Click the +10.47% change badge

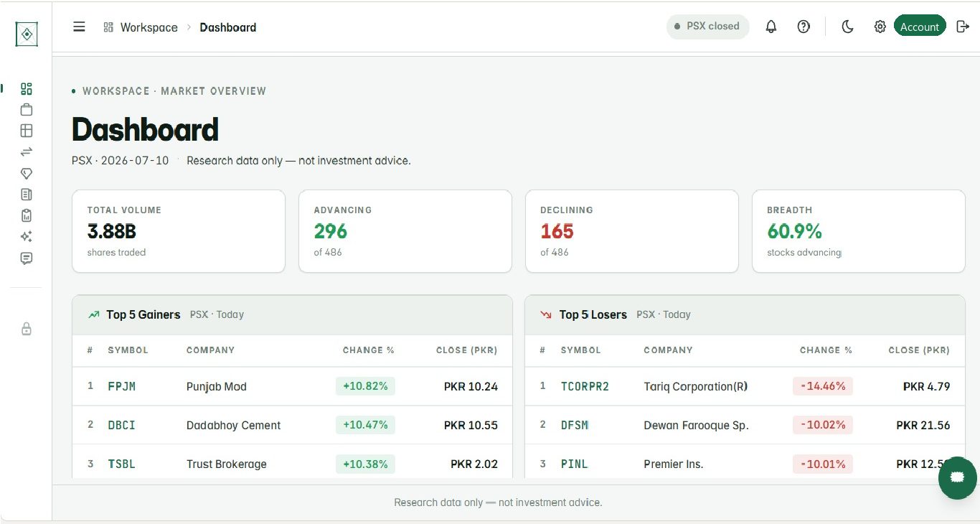tap(365, 425)
